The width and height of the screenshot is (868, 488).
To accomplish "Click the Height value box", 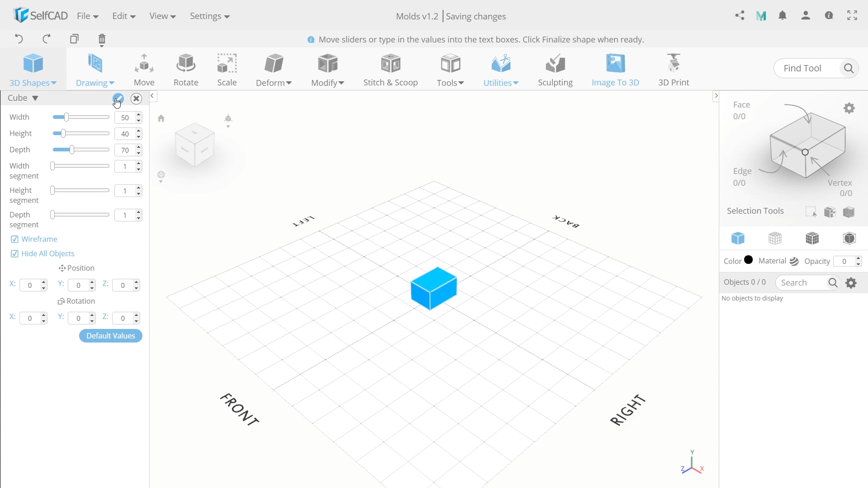I will pos(125,134).
